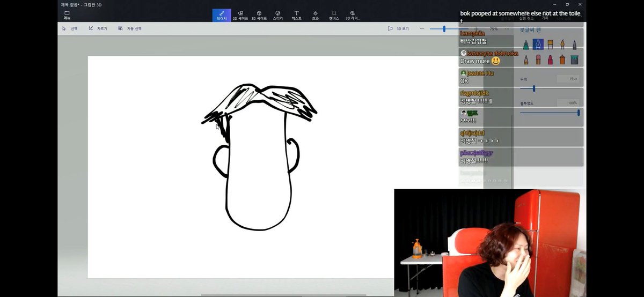This screenshot has width=644, height=297.
Task: Open the 메뉴 folder menu
Action: [x=67, y=14]
